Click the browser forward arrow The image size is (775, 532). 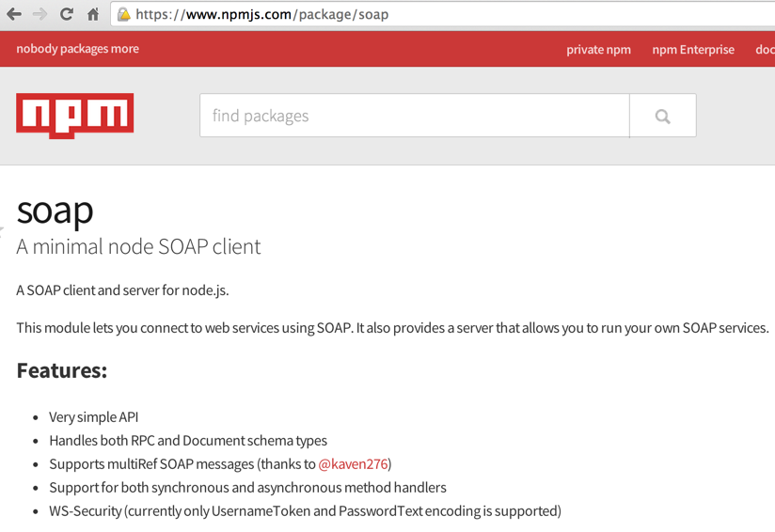tap(40, 14)
